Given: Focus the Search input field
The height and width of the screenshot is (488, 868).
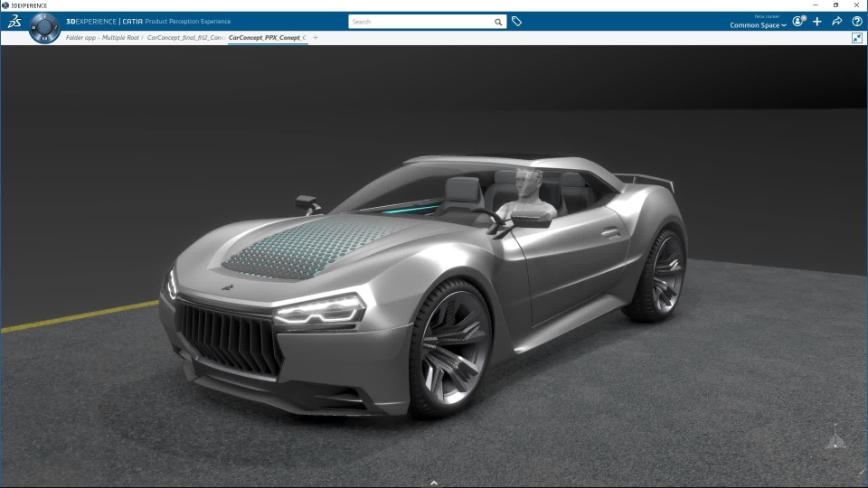Looking at the screenshot, I should point(421,22).
